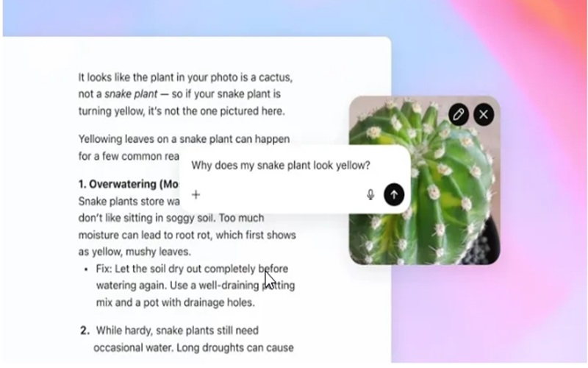Screen dimensions: 588x368
Task: Send the message with the up-arrow button
Action: pos(394,194)
